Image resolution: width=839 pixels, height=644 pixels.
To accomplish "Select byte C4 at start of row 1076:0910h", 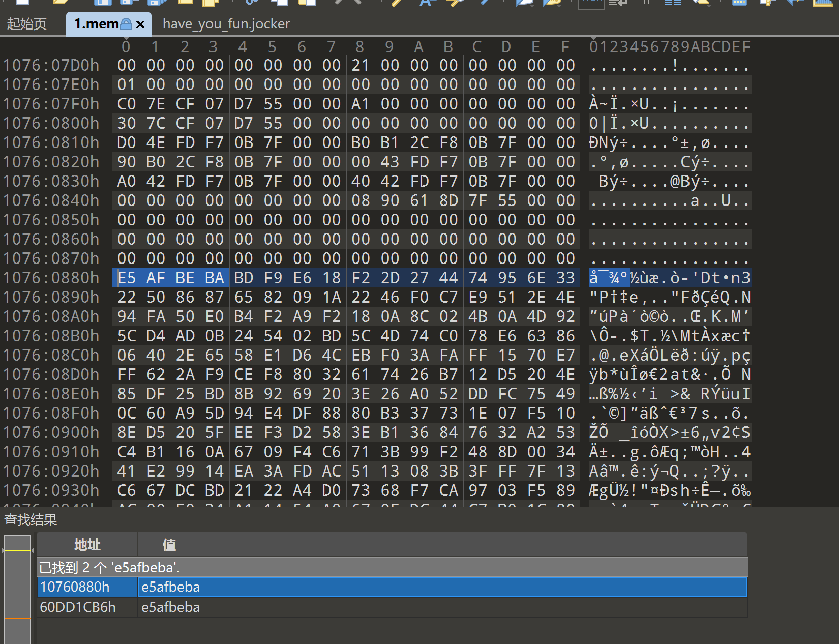I will [127, 452].
